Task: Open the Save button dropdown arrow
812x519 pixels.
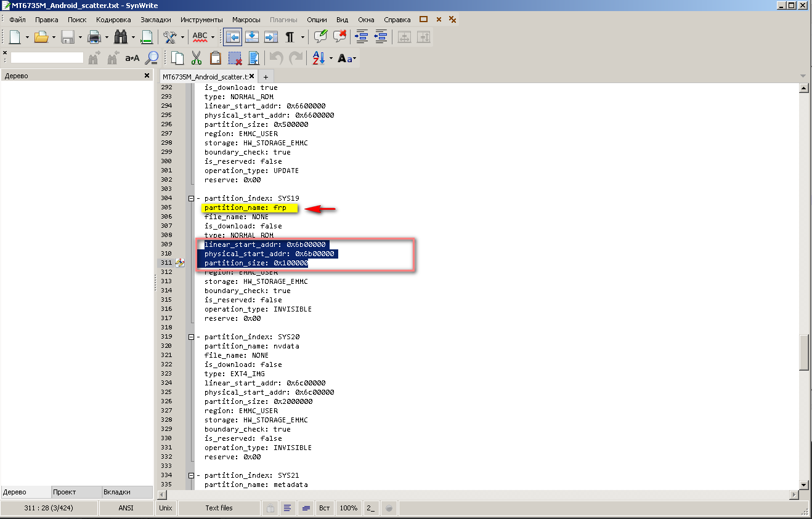Action: (80, 38)
